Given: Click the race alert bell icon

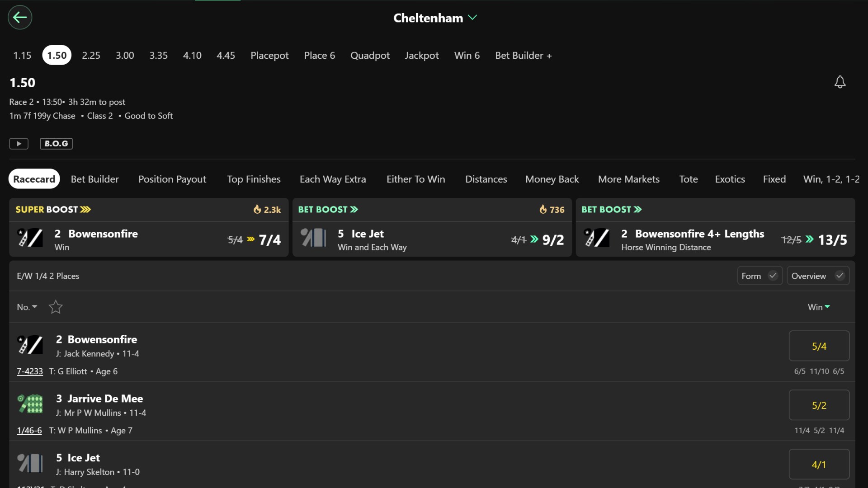Looking at the screenshot, I should tap(840, 82).
